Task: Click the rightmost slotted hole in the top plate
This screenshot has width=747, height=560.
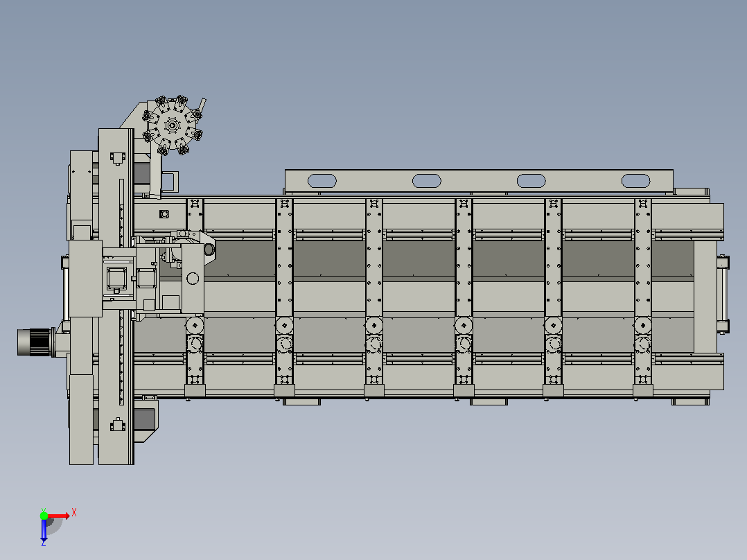Action: pyautogui.click(x=635, y=181)
